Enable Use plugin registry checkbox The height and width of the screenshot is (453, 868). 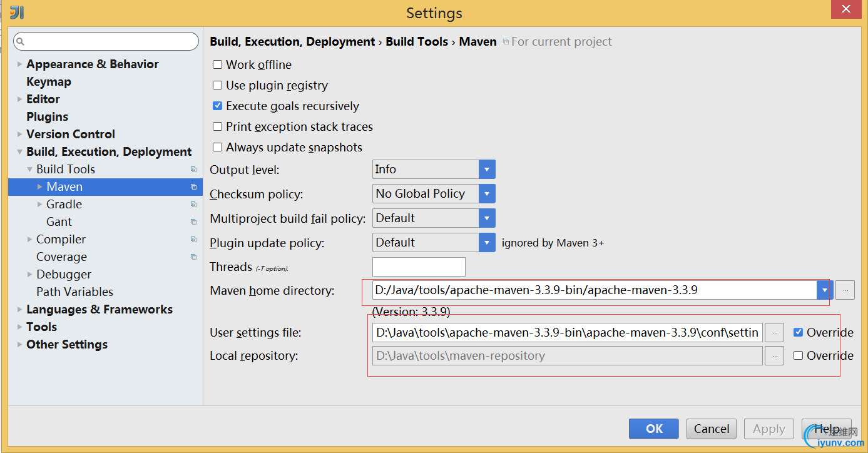(x=217, y=85)
